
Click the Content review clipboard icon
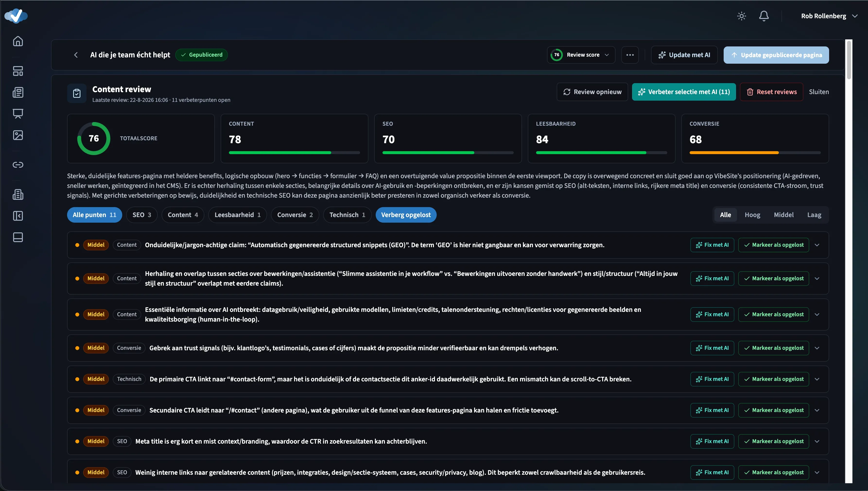tap(77, 93)
